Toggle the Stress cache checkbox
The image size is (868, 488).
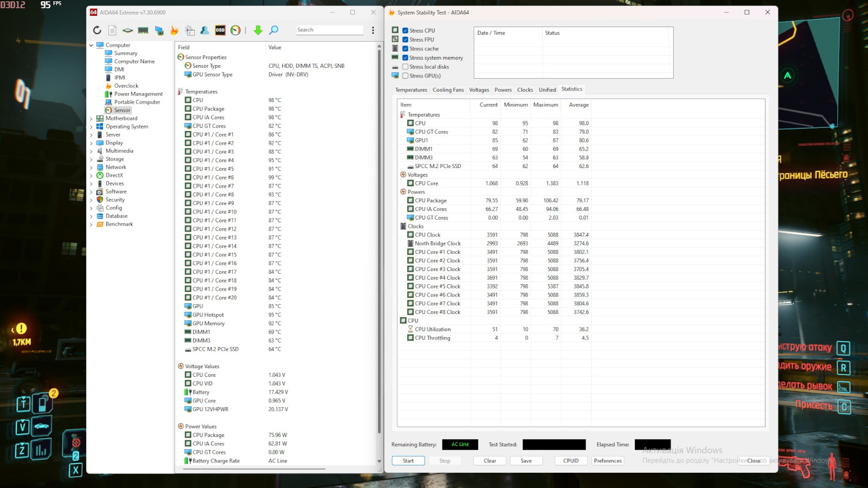tap(405, 49)
